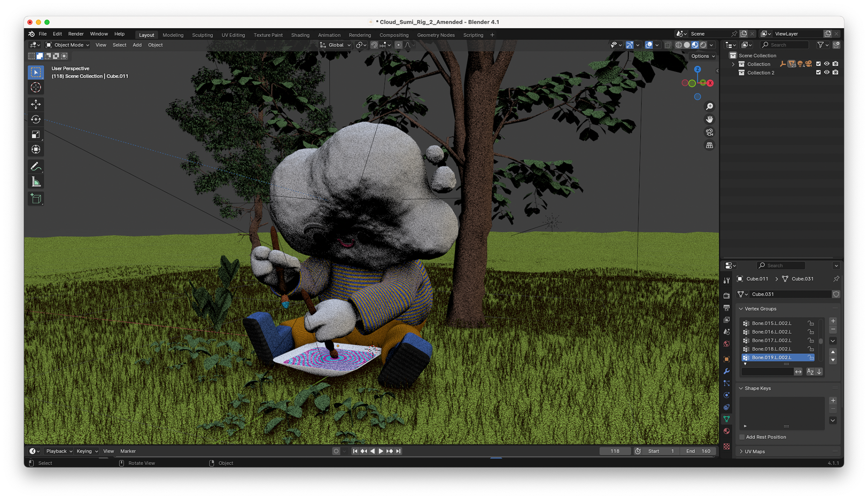Open the Tool properties tab
This screenshot has width=868, height=499.
click(x=726, y=280)
